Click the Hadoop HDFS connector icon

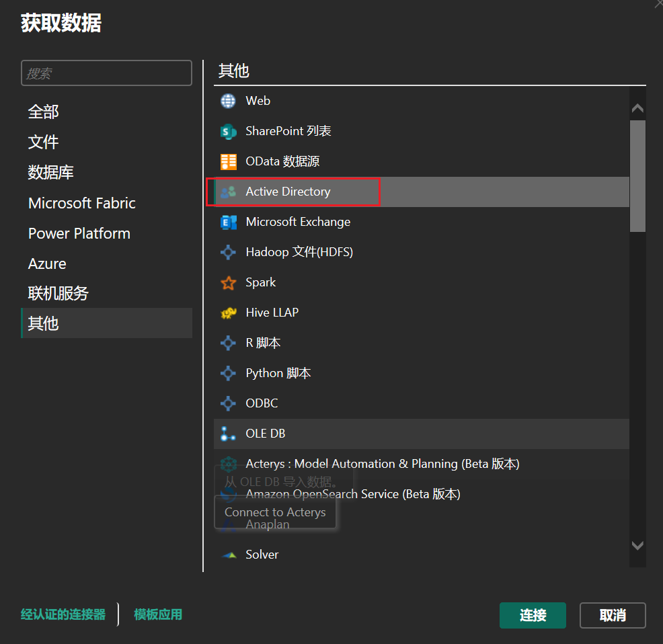coord(229,253)
